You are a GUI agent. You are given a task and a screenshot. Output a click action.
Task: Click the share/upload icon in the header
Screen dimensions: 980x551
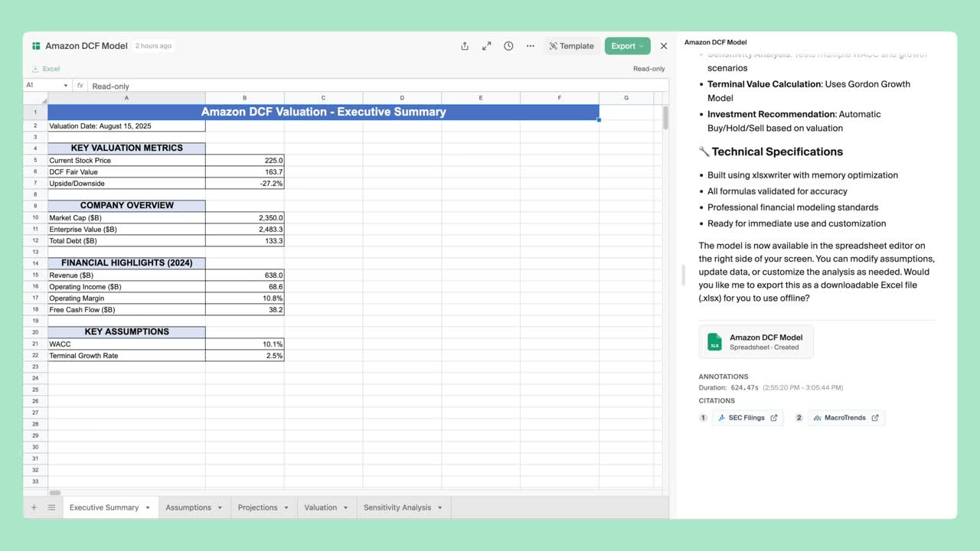tap(465, 46)
